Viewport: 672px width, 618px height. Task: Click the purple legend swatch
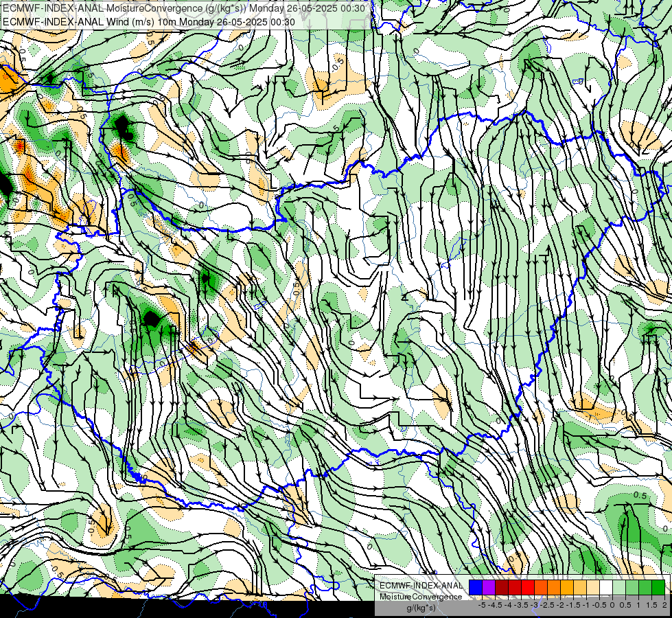(x=489, y=588)
